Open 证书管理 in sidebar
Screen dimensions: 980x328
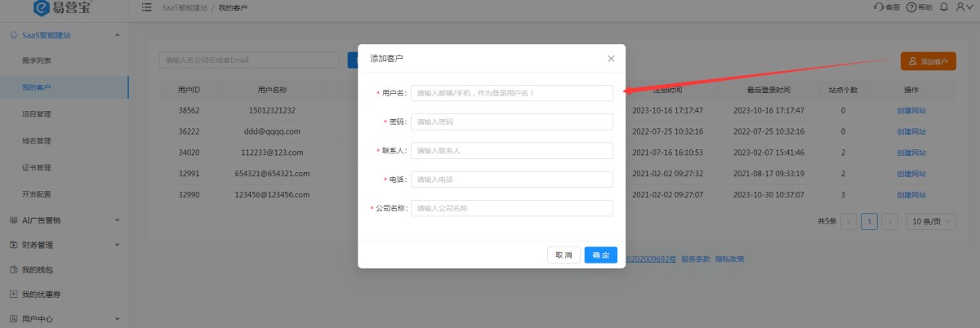coord(37,168)
